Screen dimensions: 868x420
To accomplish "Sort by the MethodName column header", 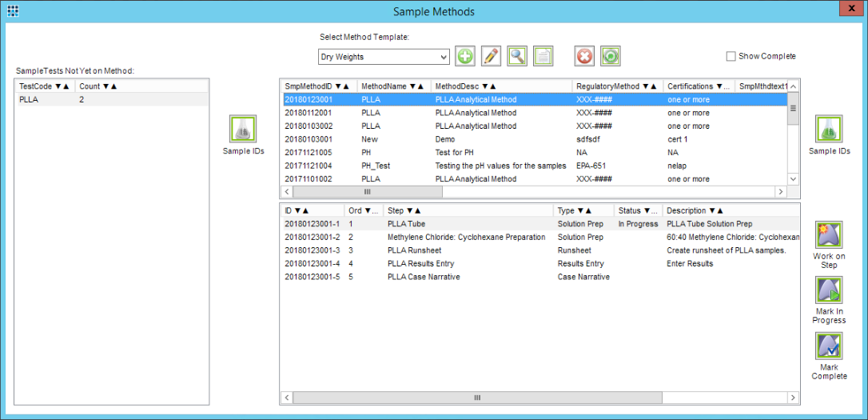I will [393, 86].
